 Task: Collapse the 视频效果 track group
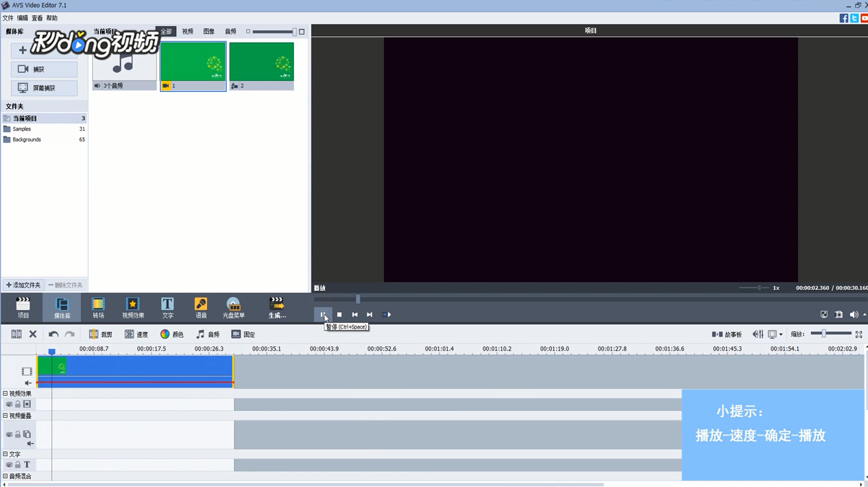tap(5, 394)
